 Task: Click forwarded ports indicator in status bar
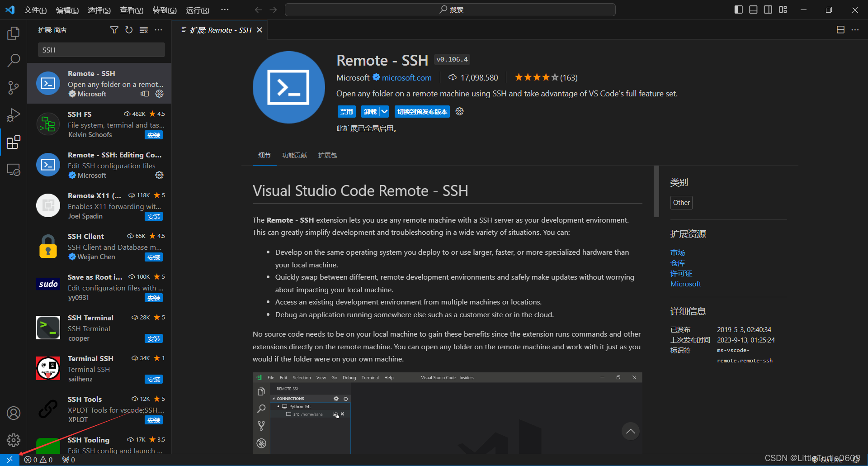[69, 460]
